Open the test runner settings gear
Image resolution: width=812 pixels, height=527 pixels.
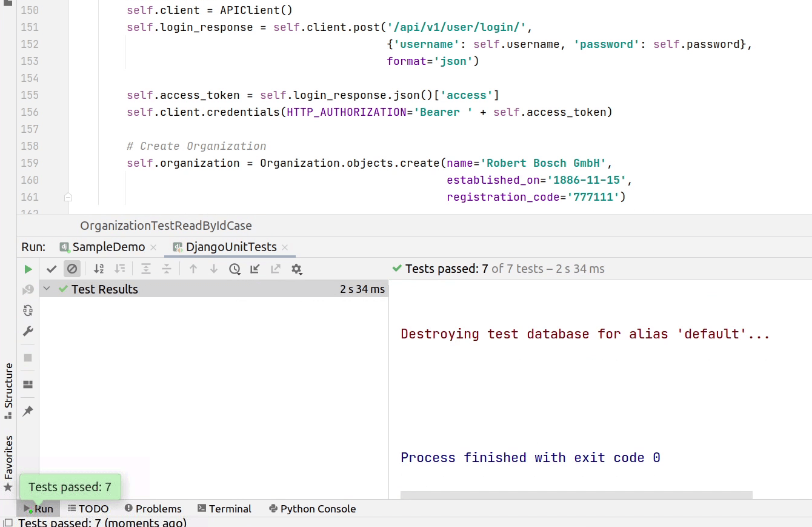point(296,269)
